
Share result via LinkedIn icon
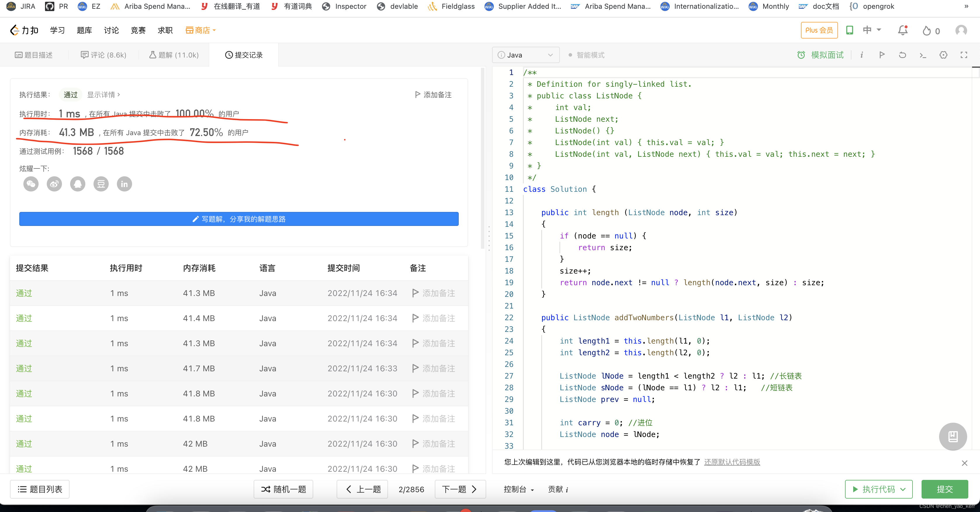pyautogui.click(x=124, y=184)
